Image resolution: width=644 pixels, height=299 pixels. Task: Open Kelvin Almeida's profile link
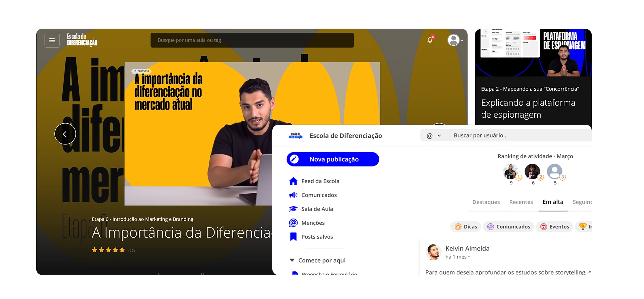point(467,249)
